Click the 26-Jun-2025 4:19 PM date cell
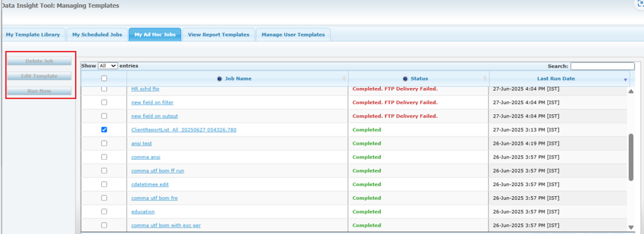 pos(558,144)
